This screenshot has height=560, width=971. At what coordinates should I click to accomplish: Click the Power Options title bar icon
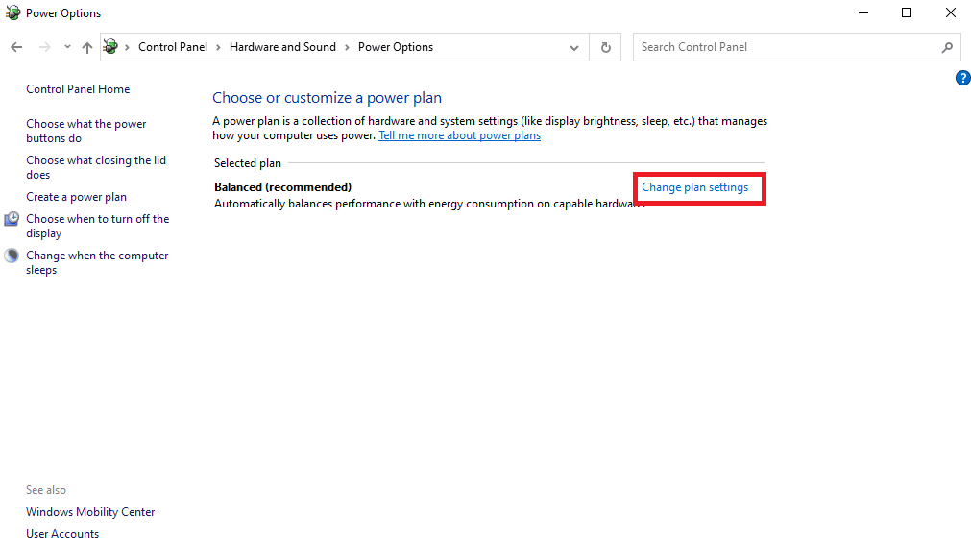click(x=13, y=13)
